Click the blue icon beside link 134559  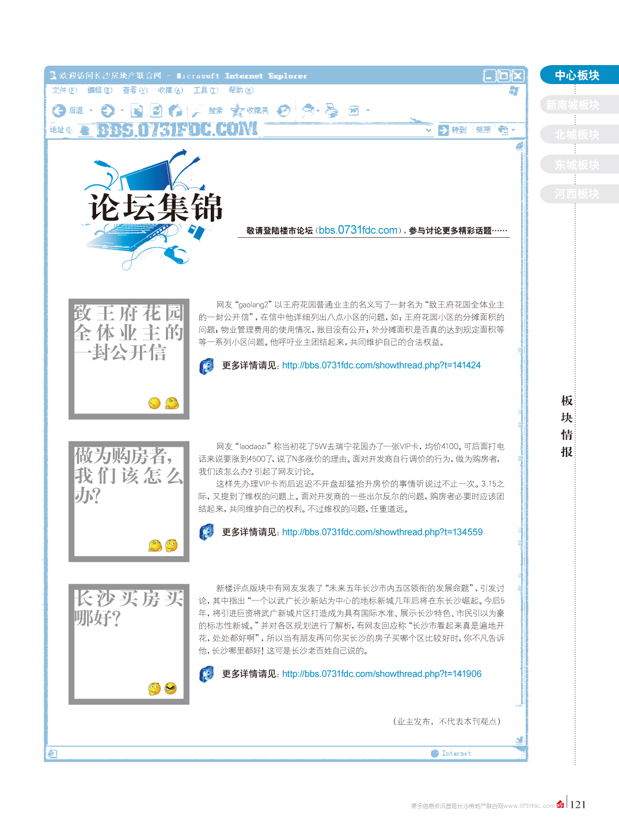207,532
